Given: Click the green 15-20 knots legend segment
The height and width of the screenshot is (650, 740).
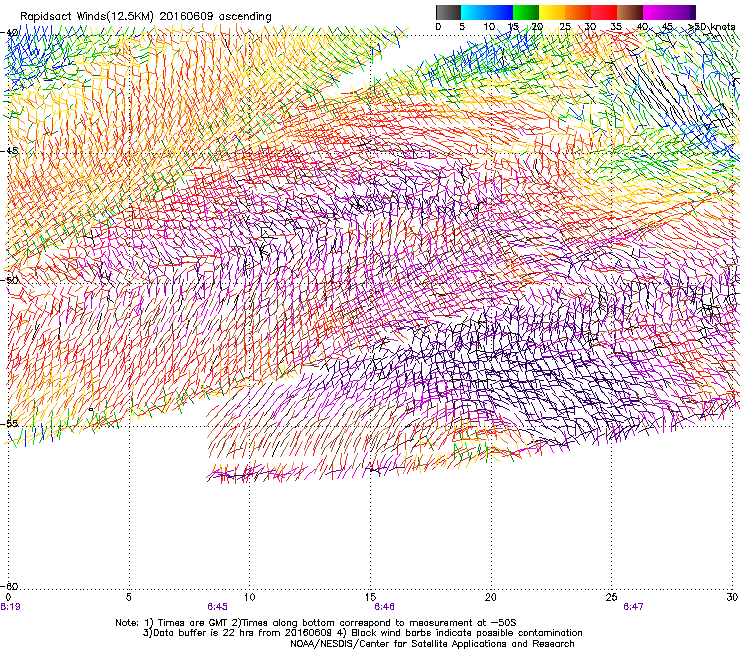Looking at the screenshot, I should point(526,12).
